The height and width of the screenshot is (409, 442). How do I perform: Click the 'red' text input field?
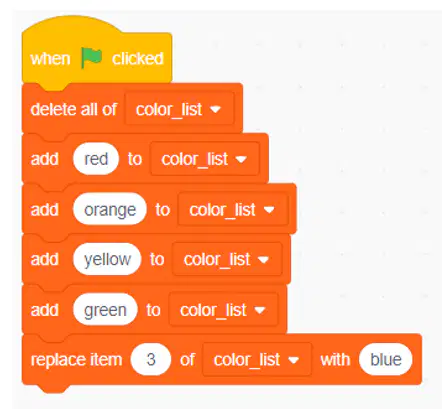point(96,159)
